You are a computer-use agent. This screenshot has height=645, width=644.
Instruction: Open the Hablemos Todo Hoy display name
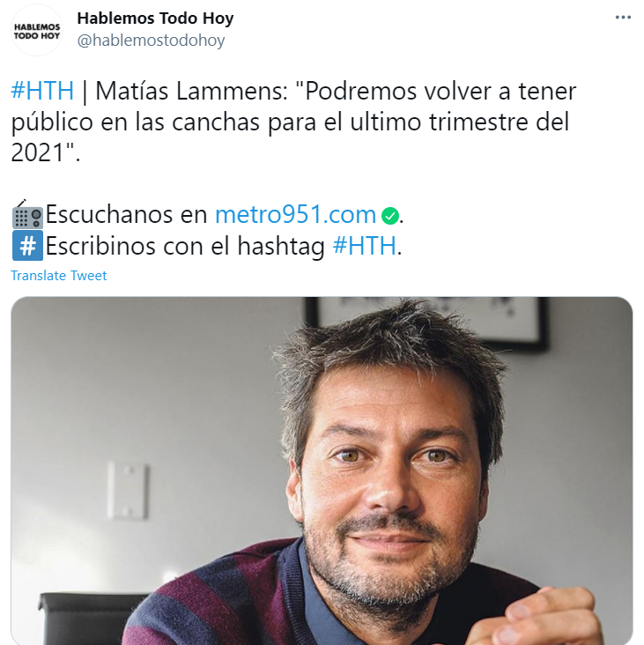pos(155,19)
